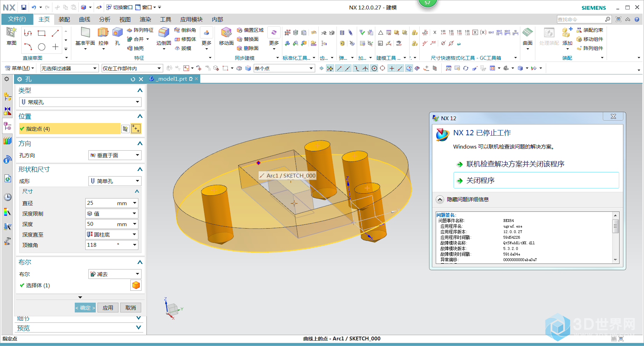Select Trim Body (修剪体)
644x346 pixels.
(x=185, y=39)
